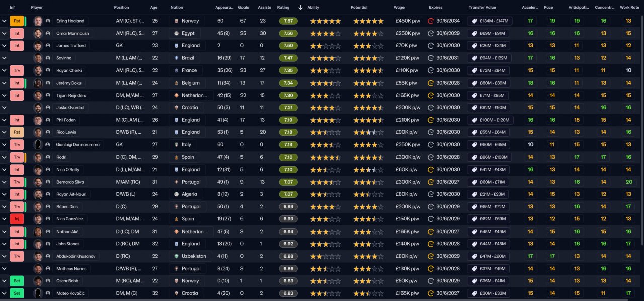The width and height of the screenshot is (644, 301).
Task: Click Jérémy Doku's face thumbnail
Action: coord(38,83)
